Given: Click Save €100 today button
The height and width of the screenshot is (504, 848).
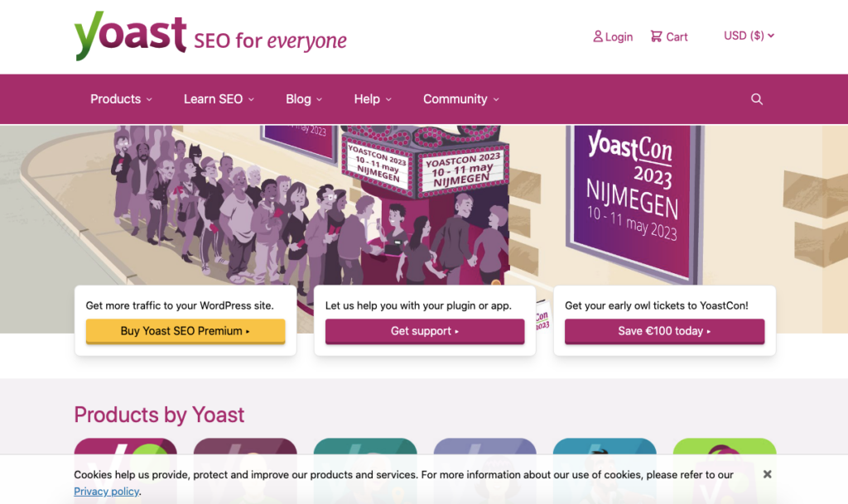Looking at the screenshot, I should point(664,331).
